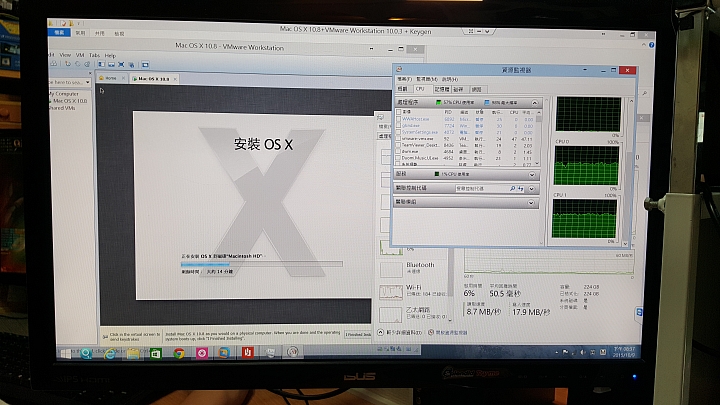Select Shared VMs in VMware library

[62, 108]
